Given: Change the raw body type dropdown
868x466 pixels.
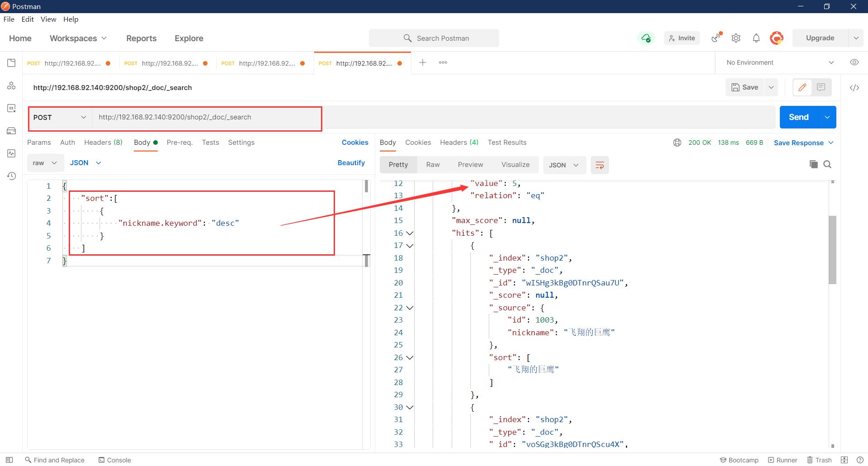Looking at the screenshot, I should 44,163.
